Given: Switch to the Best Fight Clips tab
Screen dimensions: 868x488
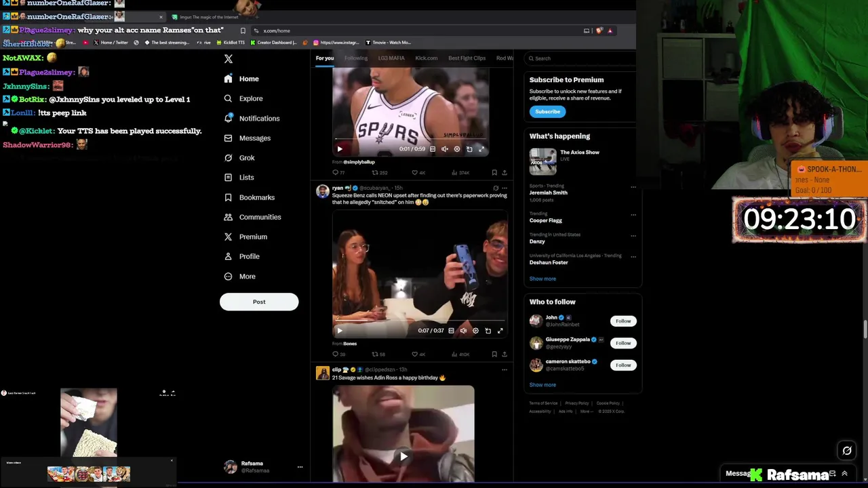Looking at the screenshot, I should click(467, 58).
